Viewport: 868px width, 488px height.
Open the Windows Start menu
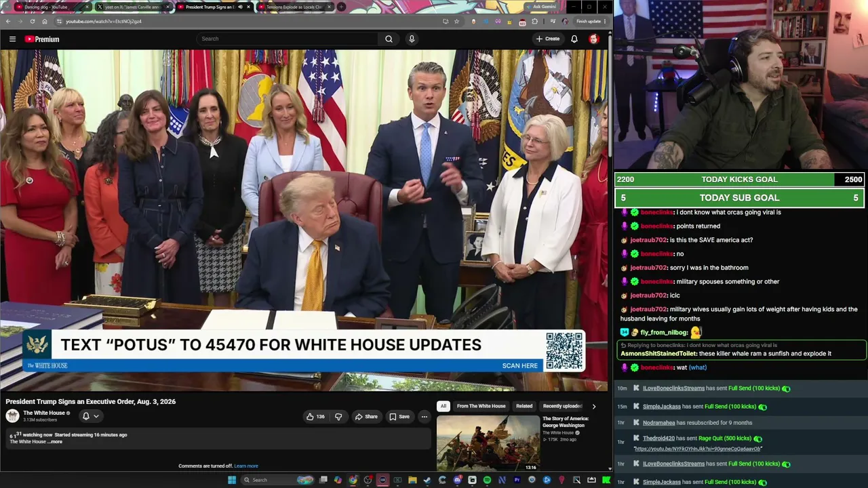232,480
